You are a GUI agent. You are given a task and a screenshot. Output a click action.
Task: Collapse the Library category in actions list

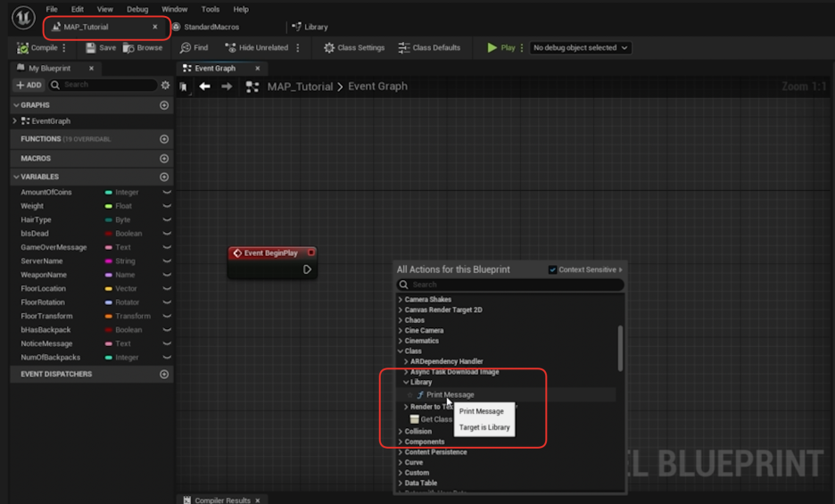pyautogui.click(x=406, y=383)
